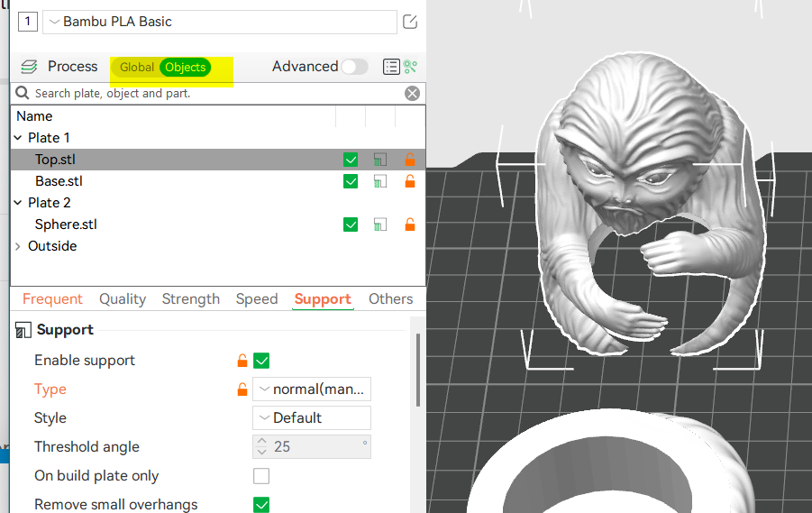Open the support Style dropdown
The height and width of the screenshot is (513, 812).
312,417
